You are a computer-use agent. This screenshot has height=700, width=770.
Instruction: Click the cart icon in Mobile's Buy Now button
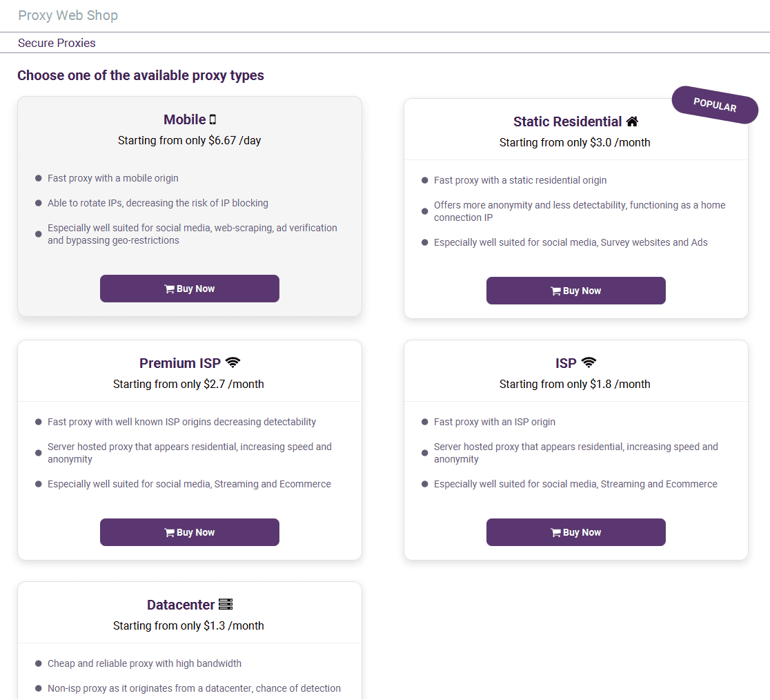[169, 289]
